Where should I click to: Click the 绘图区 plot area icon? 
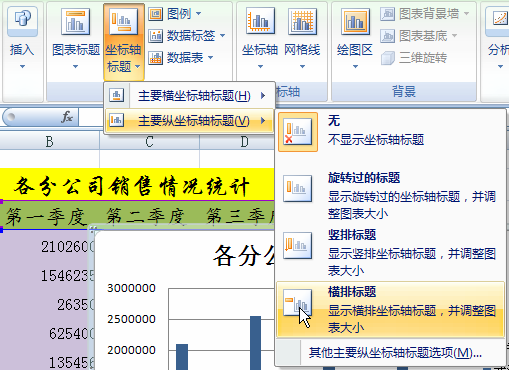coord(355,21)
